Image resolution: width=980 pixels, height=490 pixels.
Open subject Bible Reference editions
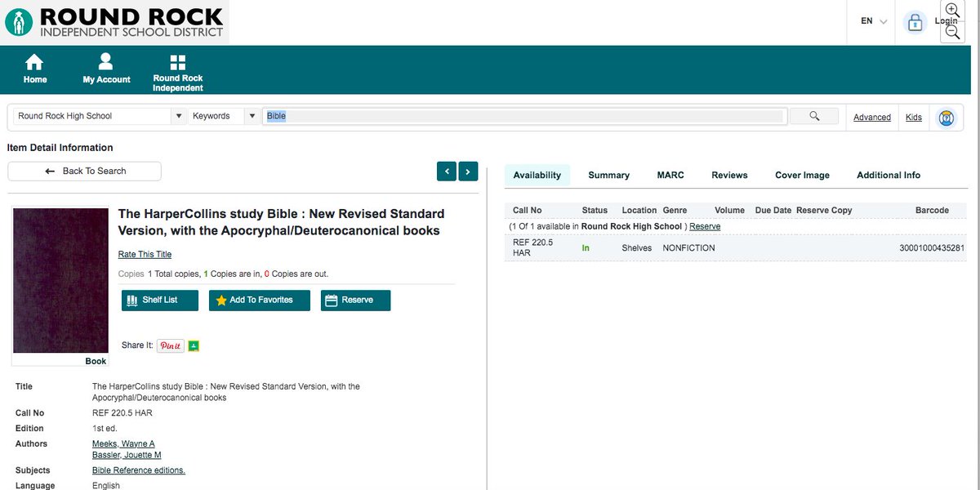139,470
